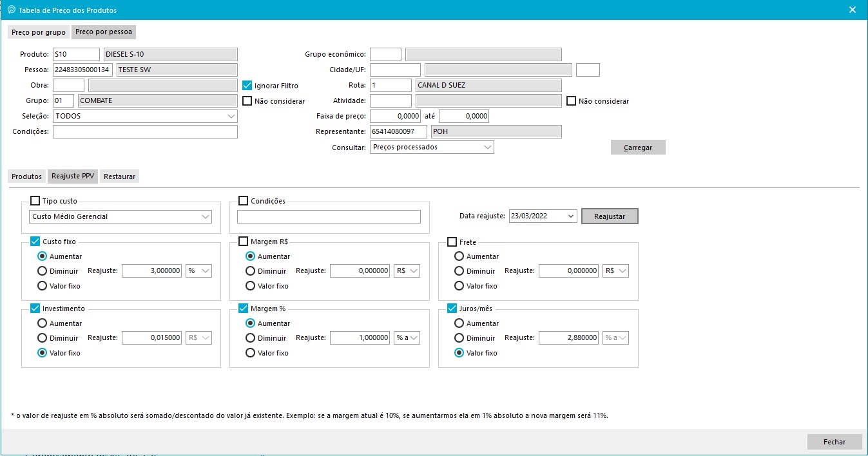Viewport: 868px width, 456px height.
Task: Click the Reajustar button
Action: (x=610, y=216)
